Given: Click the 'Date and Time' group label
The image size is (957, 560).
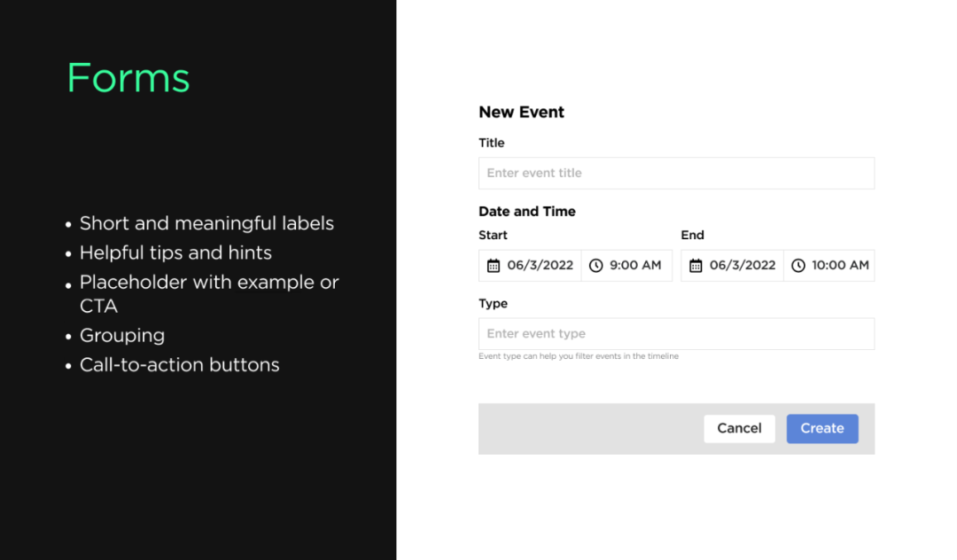Looking at the screenshot, I should coord(527,212).
